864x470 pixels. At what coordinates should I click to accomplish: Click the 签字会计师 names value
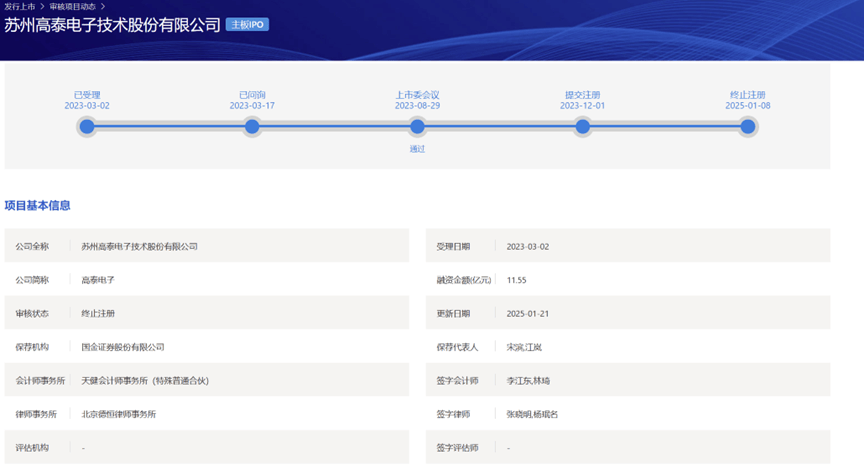[x=528, y=381]
